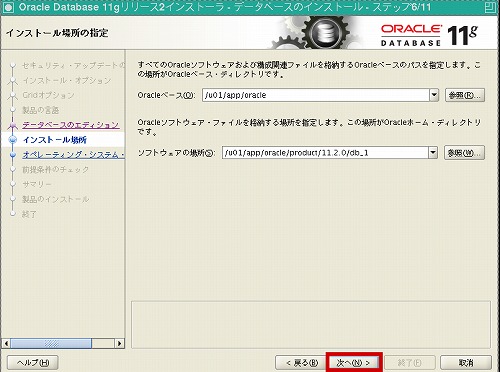Click the title bar maximize icon
The width and height of the screenshot is (500, 372).
(x=491, y=7)
